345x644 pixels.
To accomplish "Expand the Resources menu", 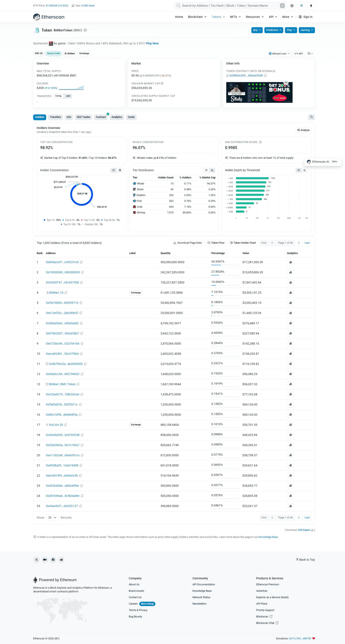I will pyautogui.click(x=255, y=17).
